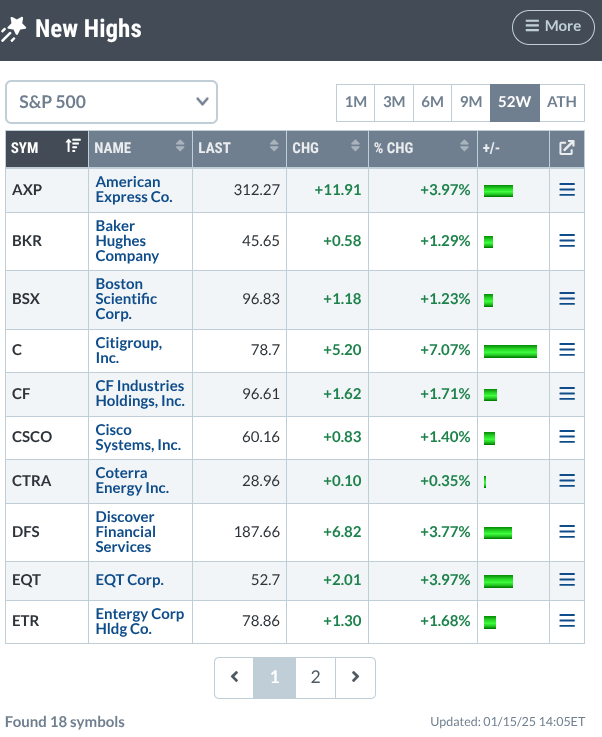
Task: Open the row menu for AXP
Action: pos(567,190)
